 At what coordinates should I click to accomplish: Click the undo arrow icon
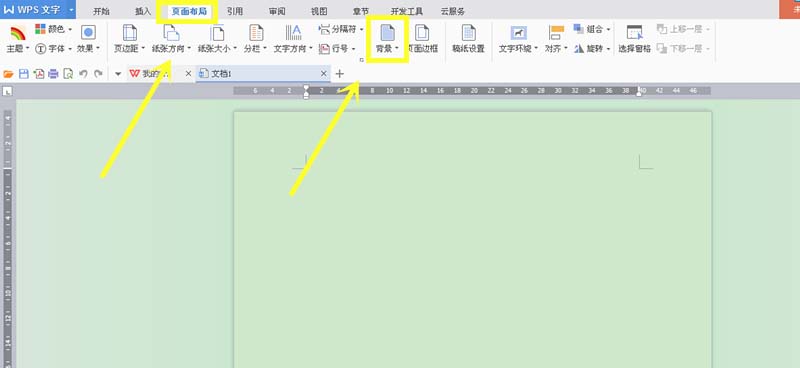[x=83, y=74]
